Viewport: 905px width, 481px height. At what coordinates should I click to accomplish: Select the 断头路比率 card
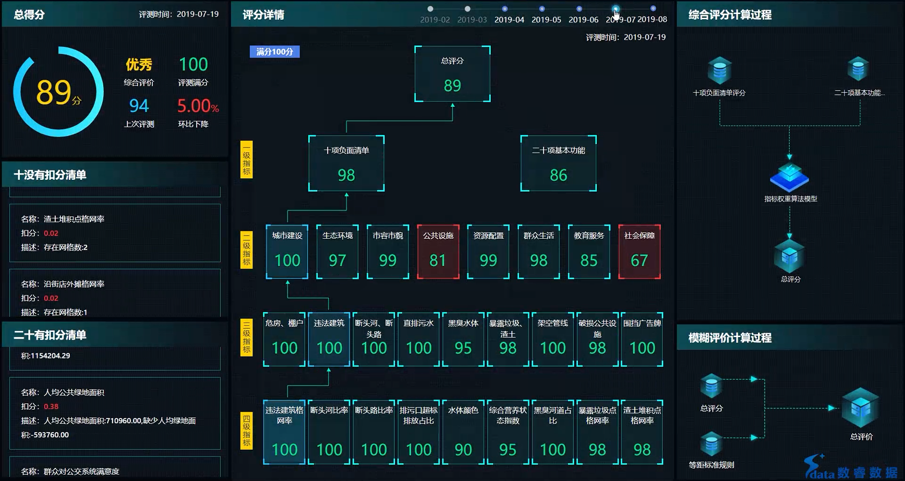click(373, 432)
